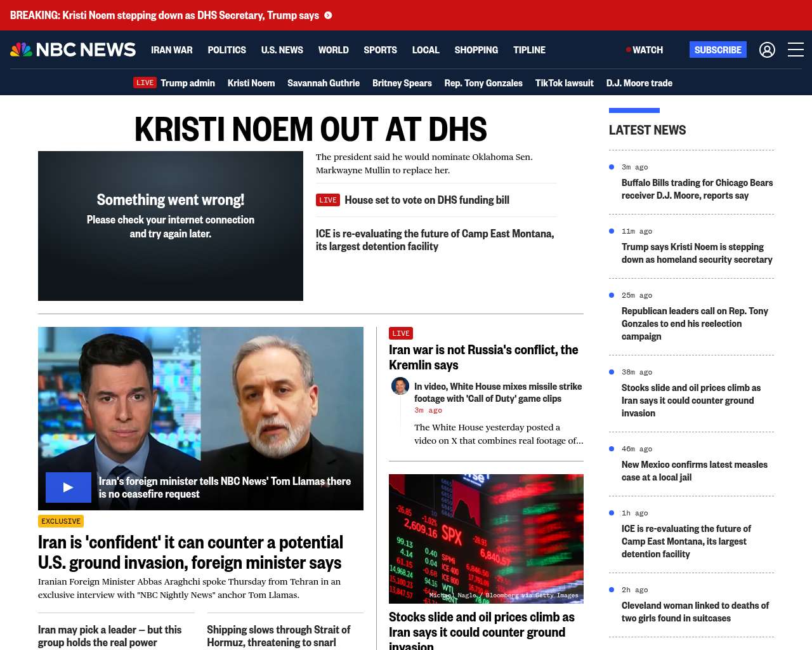Select the Kristi Noem trending topic
Viewport: 812px width, 650px height.
point(251,83)
